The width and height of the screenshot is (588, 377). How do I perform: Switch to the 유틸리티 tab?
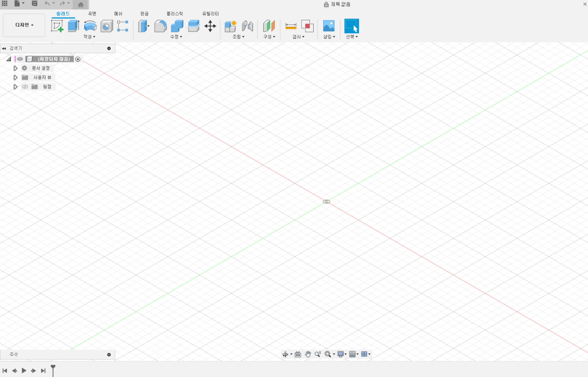(210, 14)
